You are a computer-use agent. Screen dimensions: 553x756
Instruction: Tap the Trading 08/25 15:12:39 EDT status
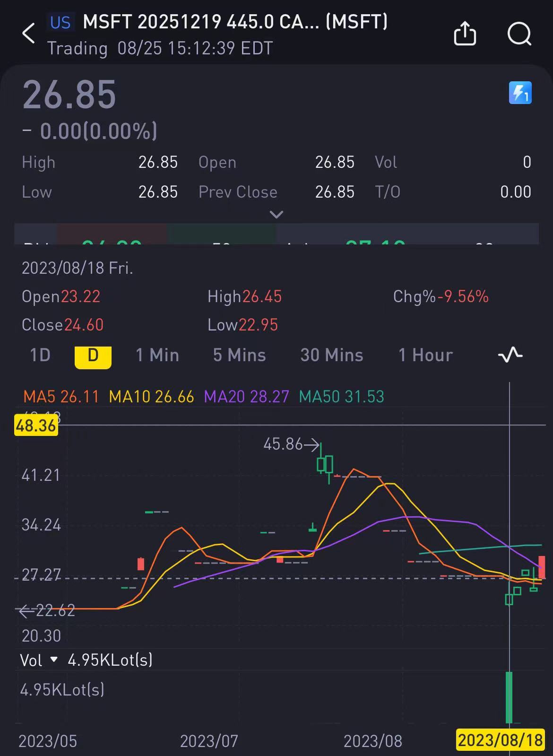tap(160, 48)
